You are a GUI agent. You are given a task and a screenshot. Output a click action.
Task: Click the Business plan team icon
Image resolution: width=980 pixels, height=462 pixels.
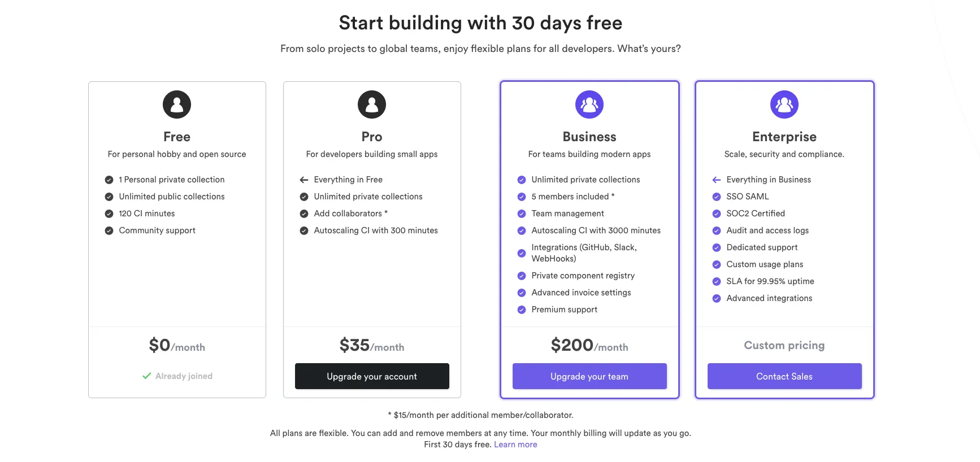[x=589, y=104]
